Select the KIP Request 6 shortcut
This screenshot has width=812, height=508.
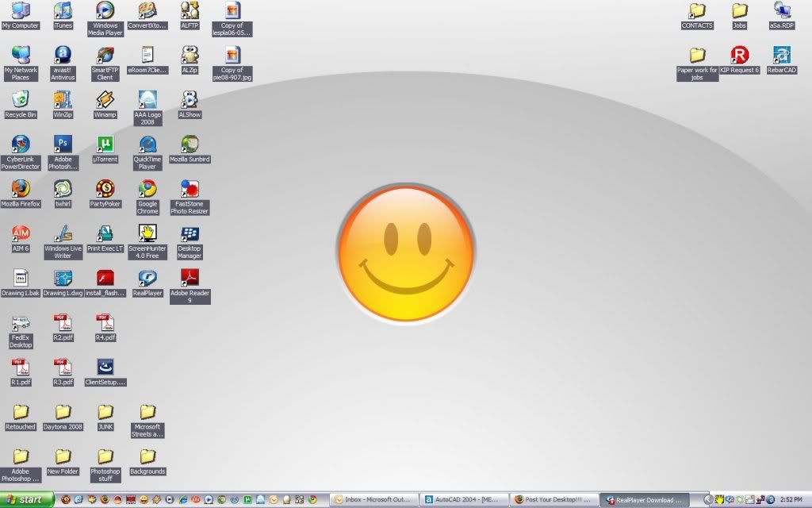[x=740, y=60]
